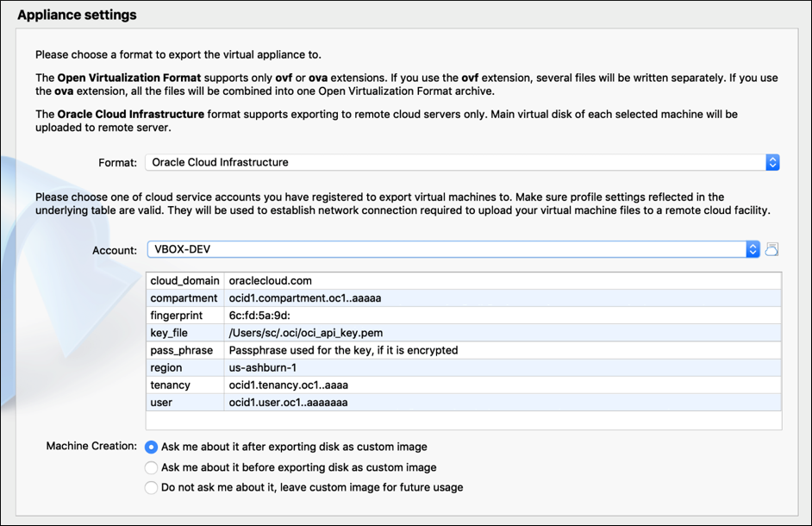Viewport: 812px width, 526px height.
Task: Click the key_file property name cell
Action: point(184,333)
